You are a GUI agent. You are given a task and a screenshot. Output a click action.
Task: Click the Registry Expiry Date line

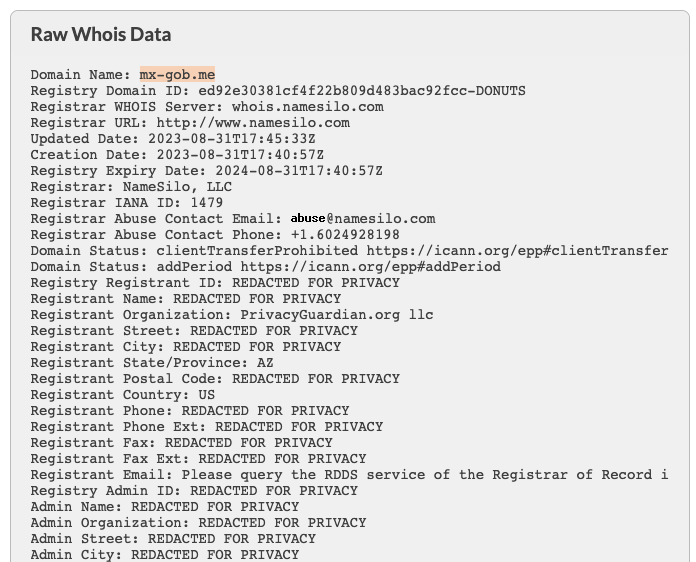206,171
